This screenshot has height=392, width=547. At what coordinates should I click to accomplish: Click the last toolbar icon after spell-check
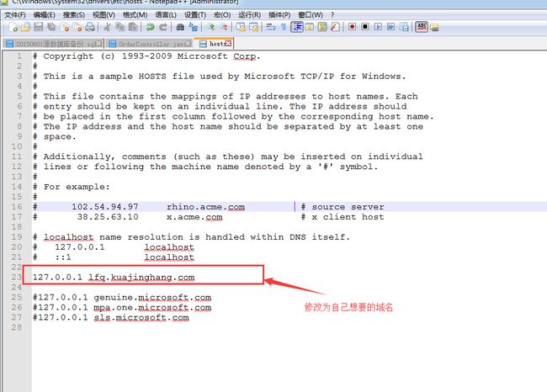click(434, 28)
